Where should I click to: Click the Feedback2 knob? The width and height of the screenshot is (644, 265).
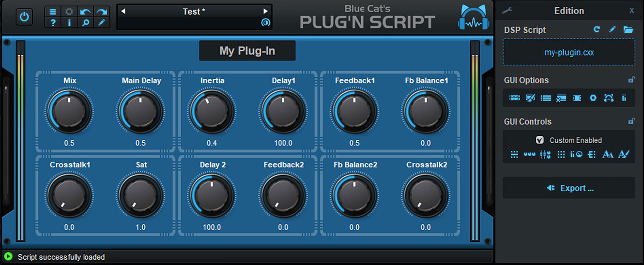click(283, 196)
